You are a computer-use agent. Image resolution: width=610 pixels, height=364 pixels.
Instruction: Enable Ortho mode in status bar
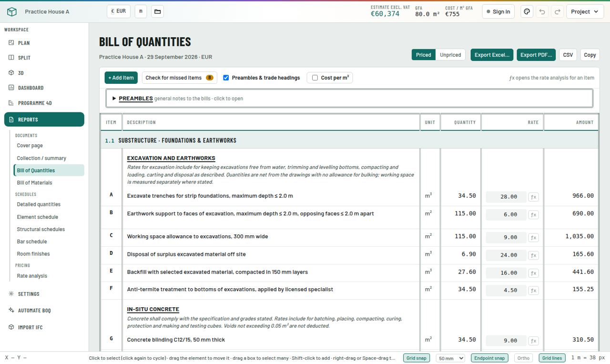tap(523, 358)
